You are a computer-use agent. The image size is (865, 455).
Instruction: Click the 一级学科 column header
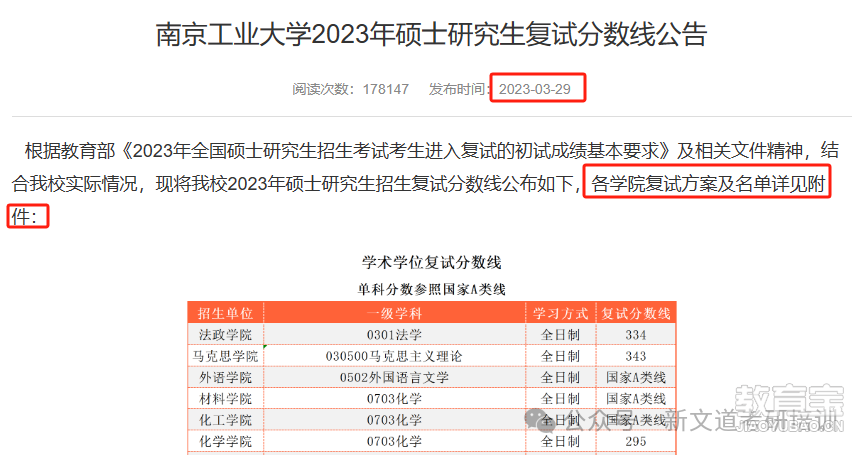click(x=394, y=313)
